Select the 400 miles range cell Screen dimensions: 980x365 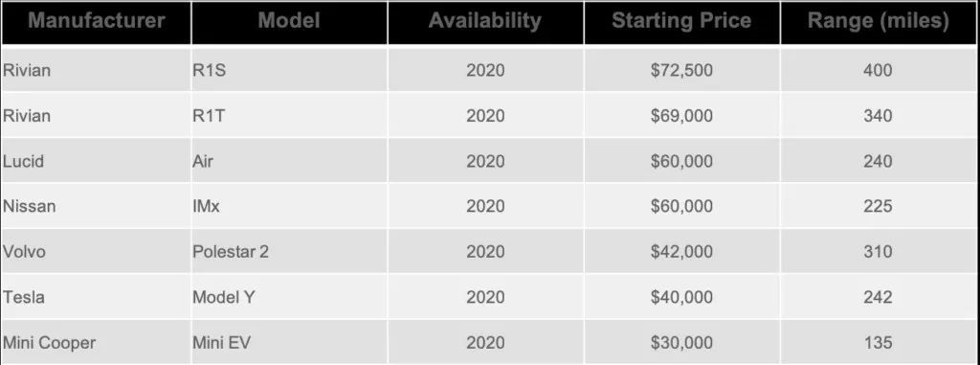coord(879,70)
